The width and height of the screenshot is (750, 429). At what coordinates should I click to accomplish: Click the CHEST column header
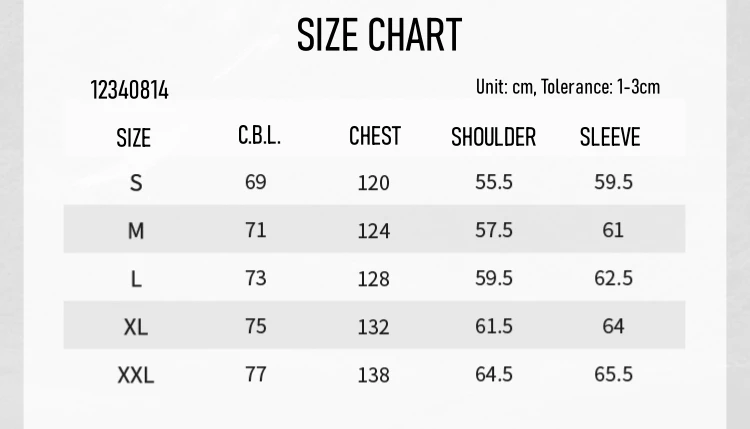(375, 136)
